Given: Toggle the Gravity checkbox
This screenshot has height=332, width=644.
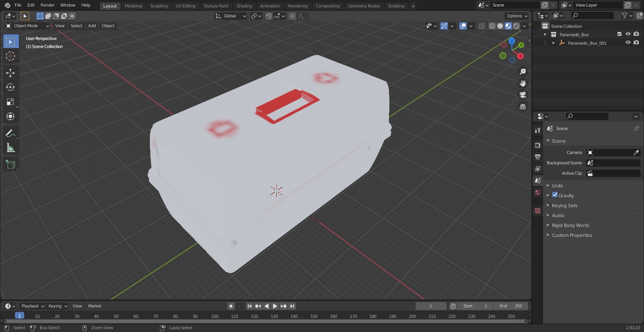Looking at the screenshot, I should pyautogui.click(x=555, y=195).
